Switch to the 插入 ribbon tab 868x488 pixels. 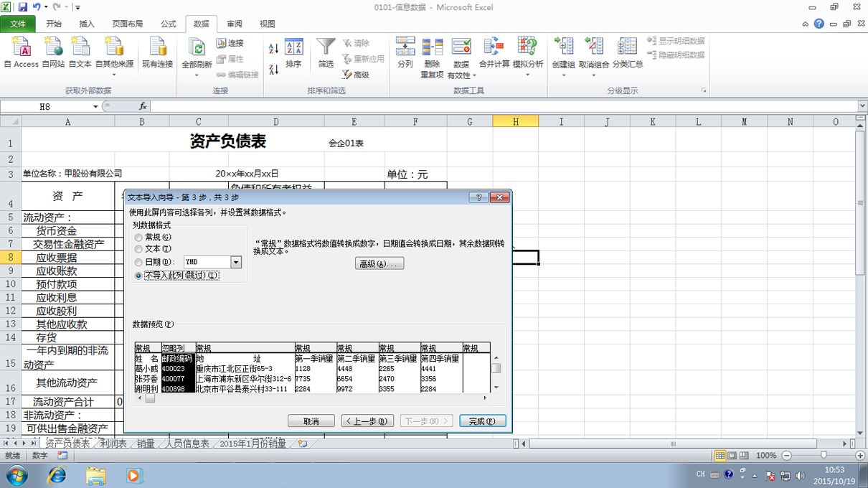(x=87, y=24)
